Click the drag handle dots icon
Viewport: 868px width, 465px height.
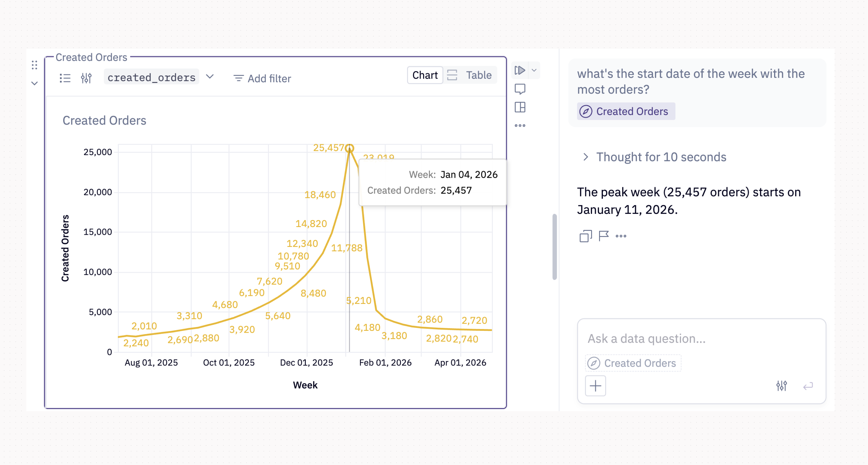(x=34, y=65)
